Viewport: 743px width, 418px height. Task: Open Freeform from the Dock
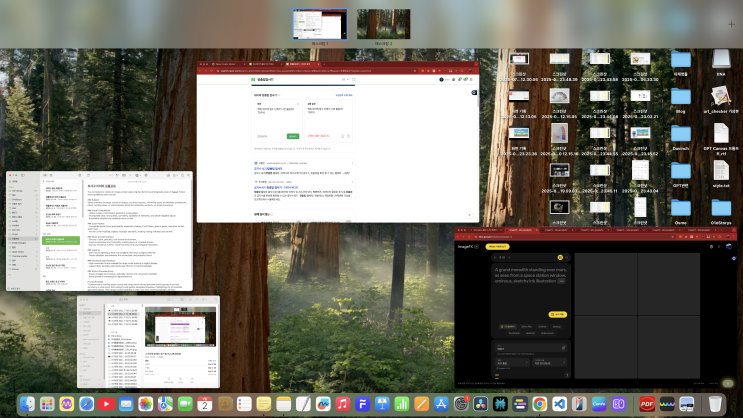(x=323, y=404)
